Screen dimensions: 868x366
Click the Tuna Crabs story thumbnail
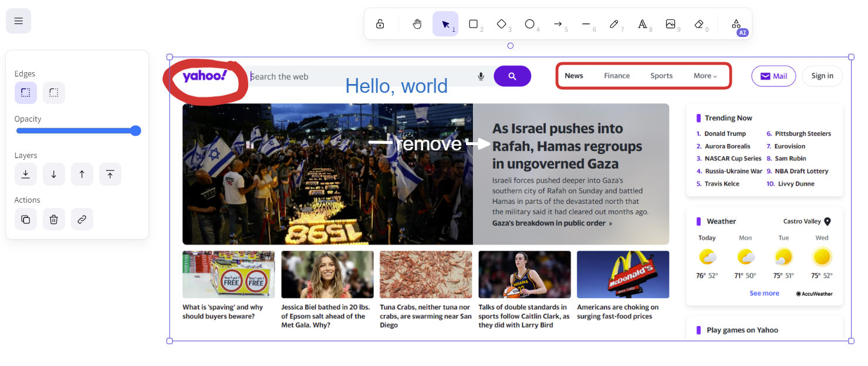[426, 274]
